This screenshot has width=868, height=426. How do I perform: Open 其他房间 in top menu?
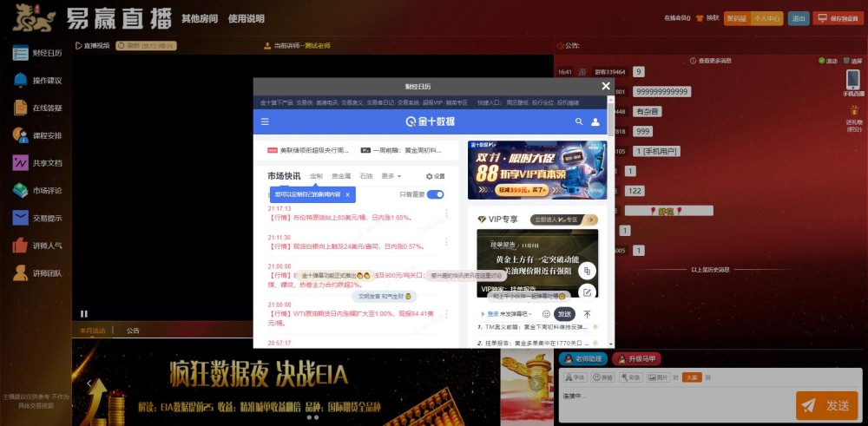tap(200, 18)
